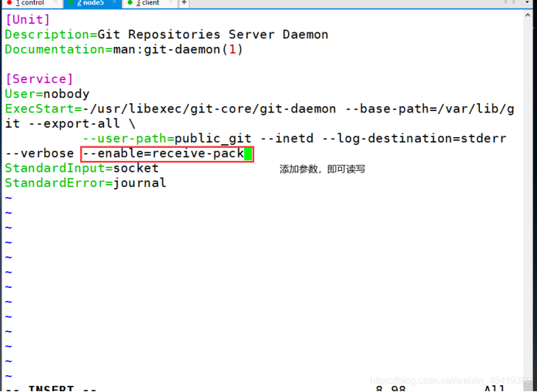Click the scrollbar up arrow
The image size is (537, 392).
pyautogui.click(x=528, y=15)
